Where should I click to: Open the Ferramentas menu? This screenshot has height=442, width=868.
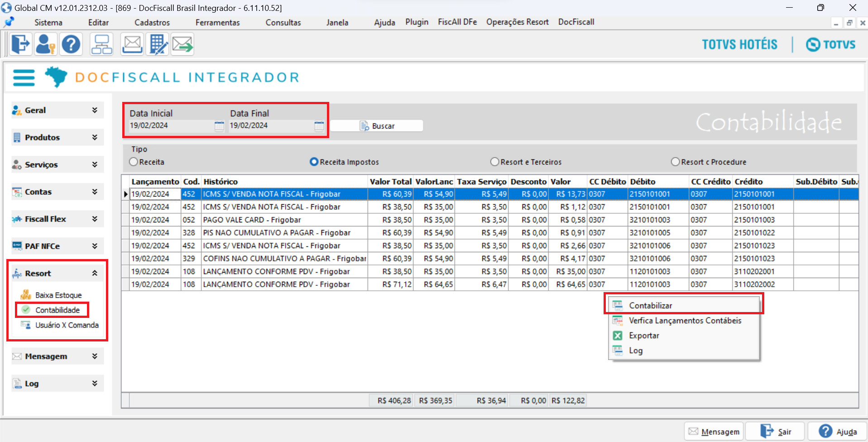pyautogui.click(x=218, y=22)
